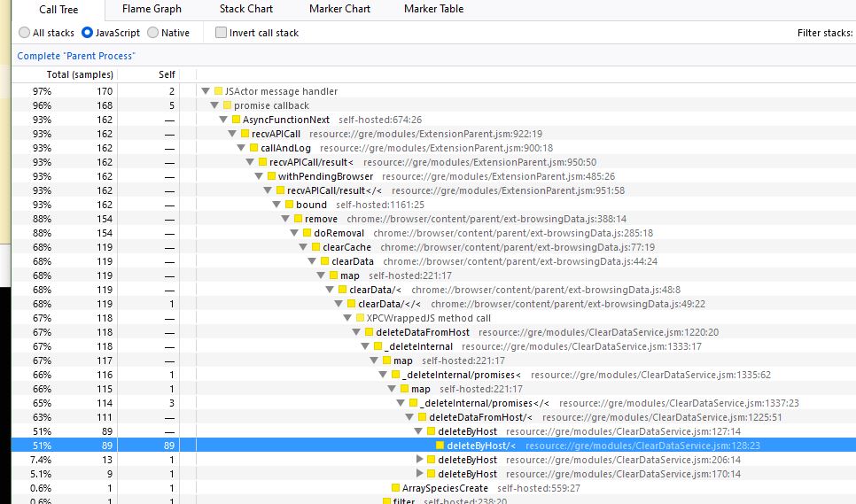Collapse the callAndLog node

tap(241, 148)
